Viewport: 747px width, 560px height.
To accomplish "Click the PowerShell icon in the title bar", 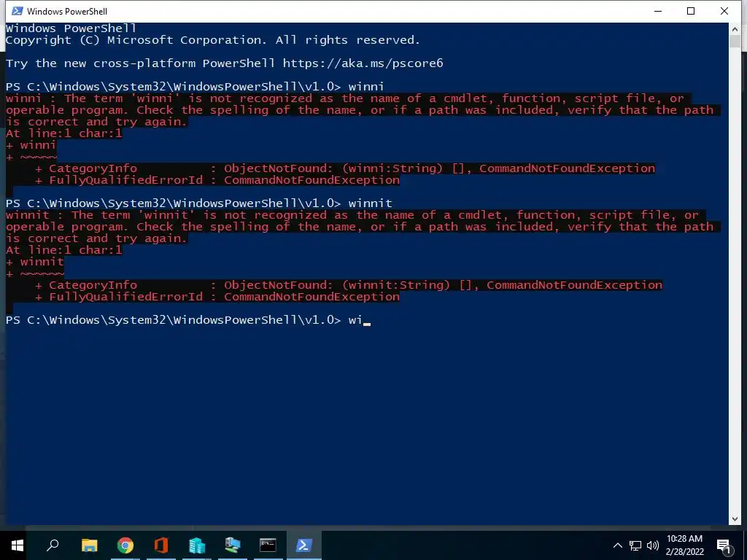I will pyautogui.click(x=17, y=11).
